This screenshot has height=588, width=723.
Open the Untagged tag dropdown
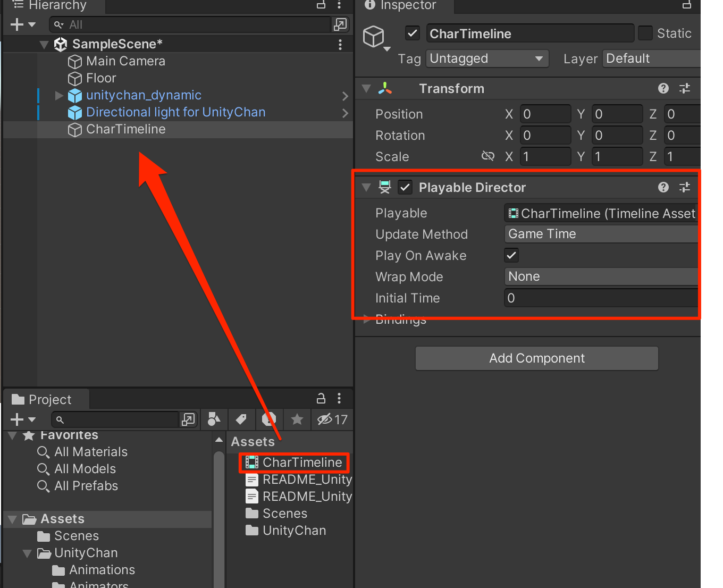[x=486, y=58]
